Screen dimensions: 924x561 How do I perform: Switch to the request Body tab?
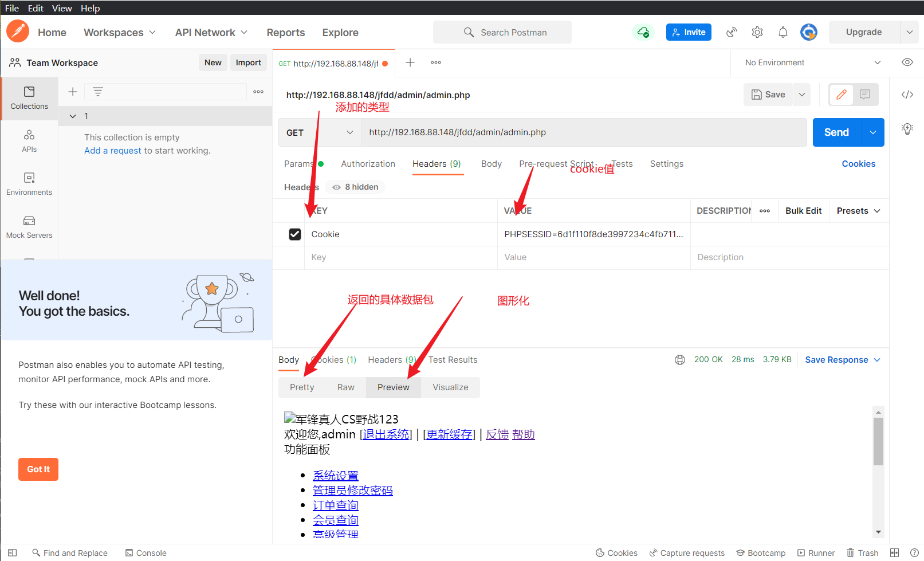pyautogui.click(x=492, y=164)
